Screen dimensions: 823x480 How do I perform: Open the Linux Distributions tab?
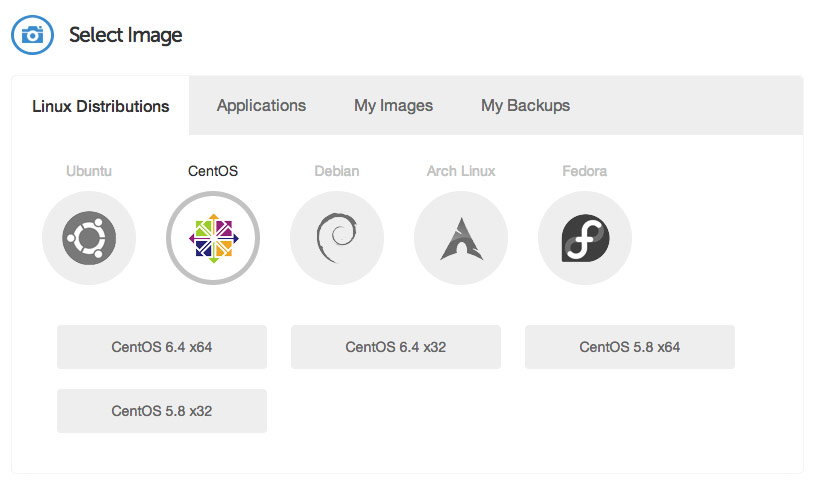tap(101, 106)
